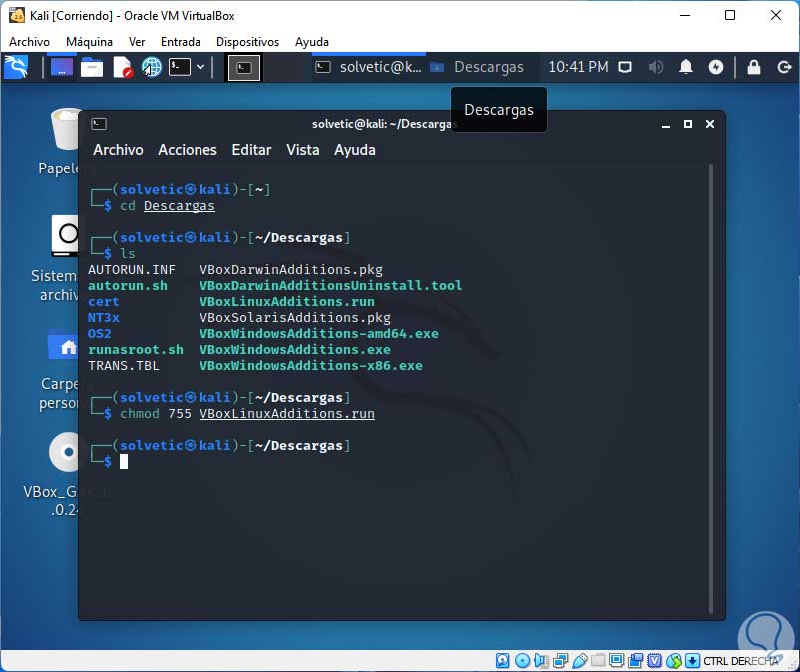Open Acciones menu in terminal
Image resolution: width=800 pixels, height=672 pixels.
pos(188,150)
